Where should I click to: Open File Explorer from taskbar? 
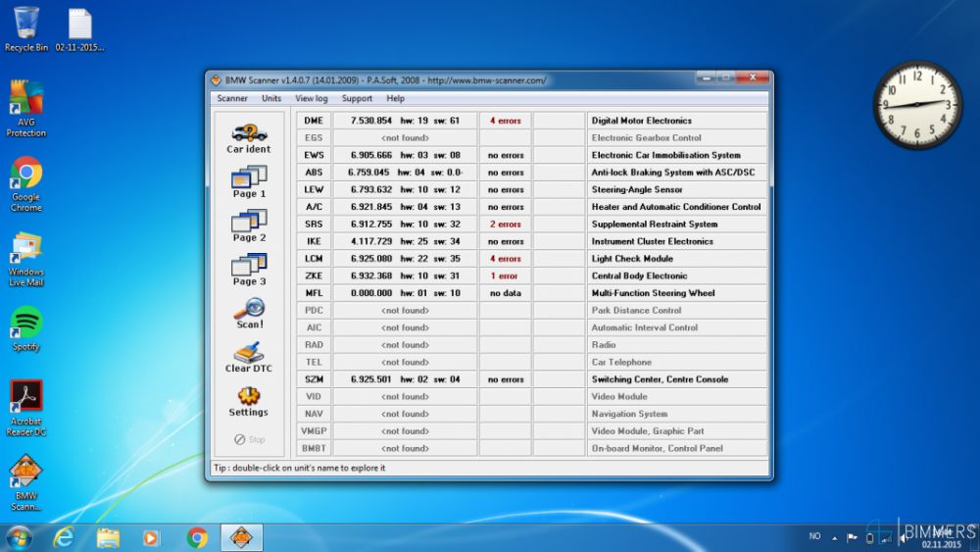coord(108,537)
